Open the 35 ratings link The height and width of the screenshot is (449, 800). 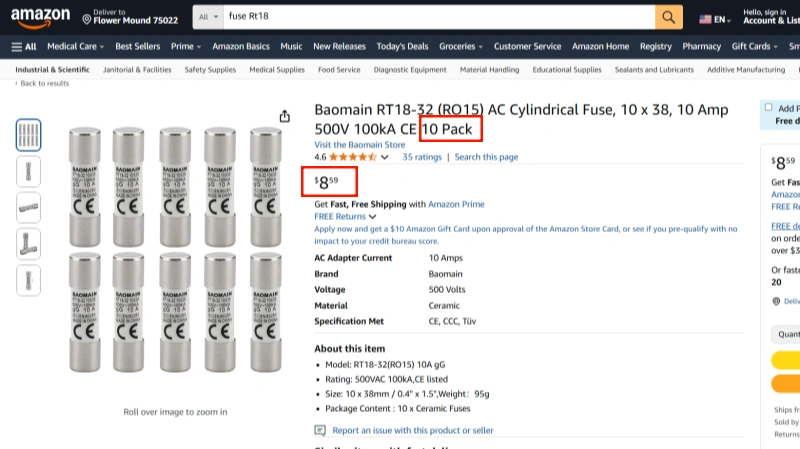(x=422, y=157)
